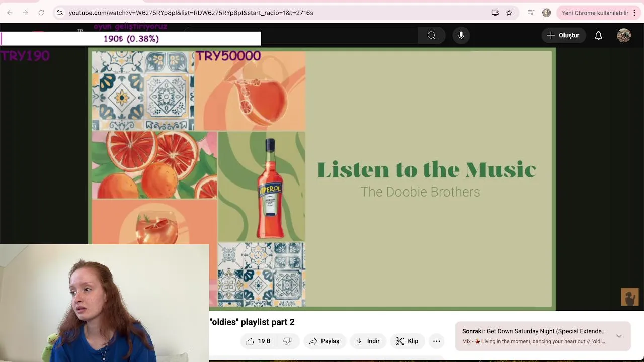The height and width of the screenshot is (362, 644).
Task: Click the 190₺ (0.38%) donation goal bar
Action: [x=131, y=39]
